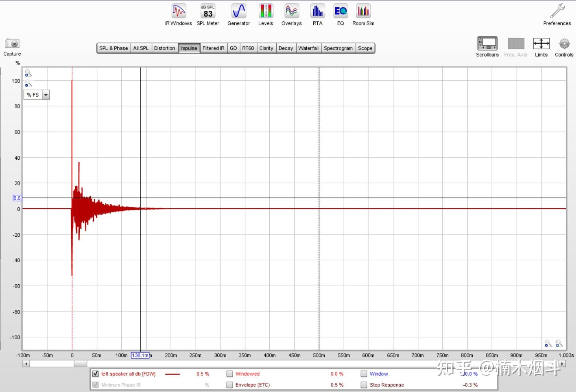Launch the signal Generator
Screen dimensions: 576x392
[239, 15]
